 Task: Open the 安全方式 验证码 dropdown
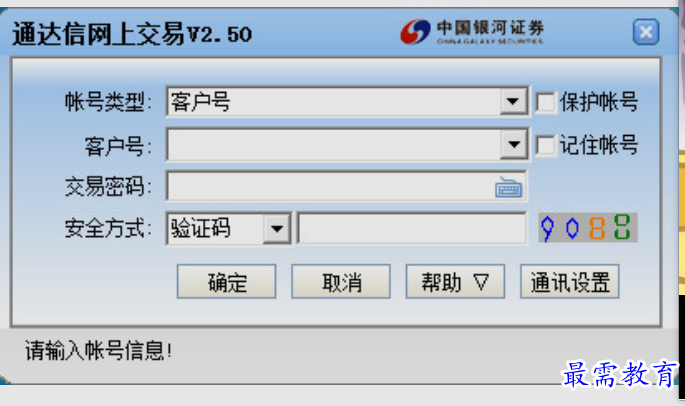pyautogui.click(x=277, y=228)
